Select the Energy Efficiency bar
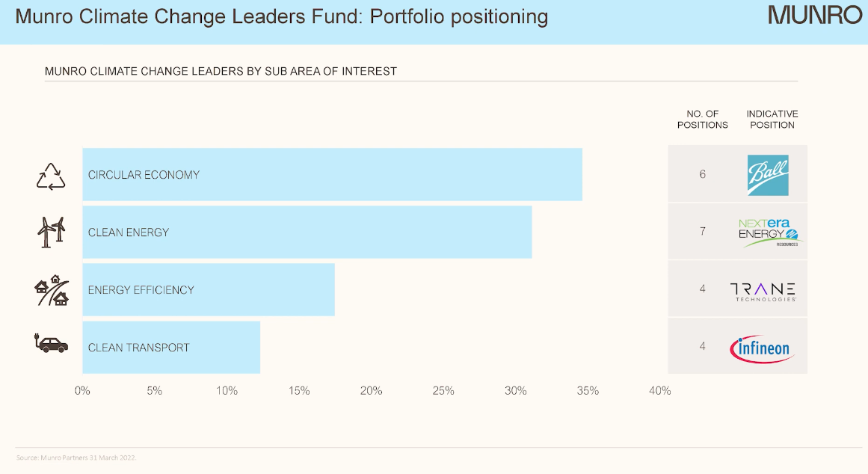Image resolution: width=868 pixels, height=474 pixels. pyautogui.click(x=208, y=290)
